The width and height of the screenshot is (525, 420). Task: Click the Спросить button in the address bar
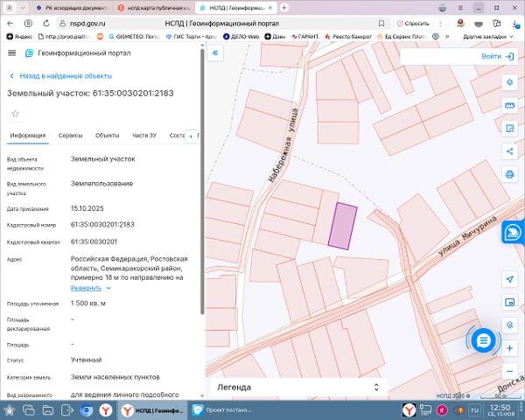(x=413, y=23)
